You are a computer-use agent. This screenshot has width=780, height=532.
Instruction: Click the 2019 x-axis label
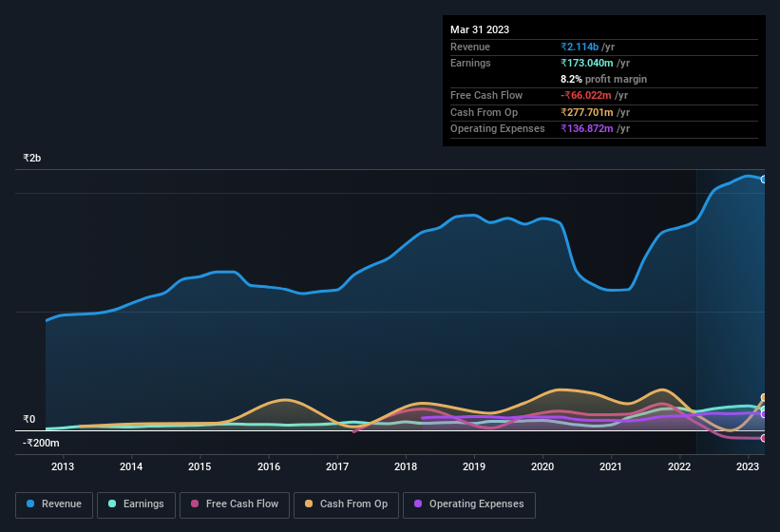[474, 466]
